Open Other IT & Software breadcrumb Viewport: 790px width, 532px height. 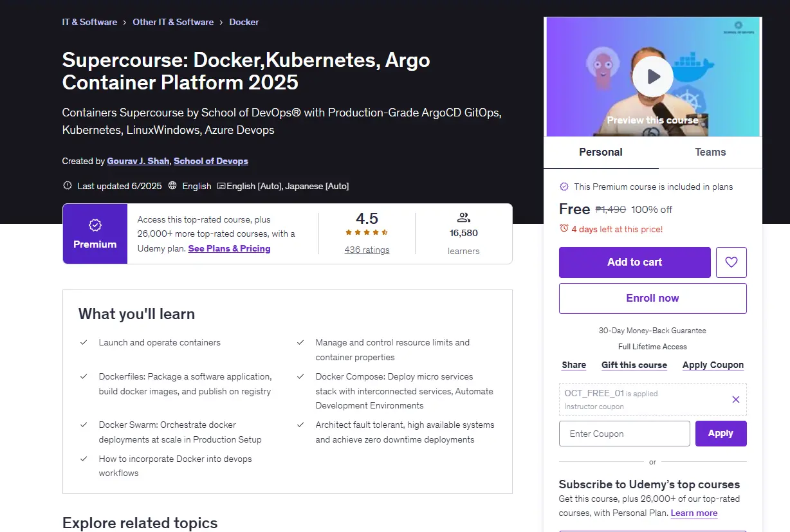click(x=173, y=22)
